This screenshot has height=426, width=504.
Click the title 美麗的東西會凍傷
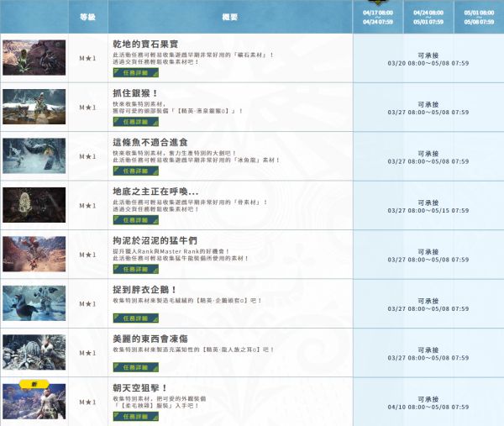coord(150,339)
